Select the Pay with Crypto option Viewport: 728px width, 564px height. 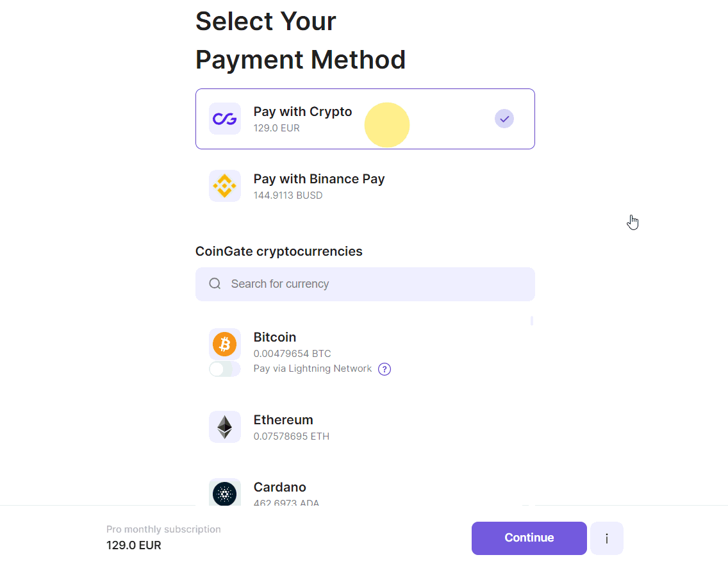(302, 112)
